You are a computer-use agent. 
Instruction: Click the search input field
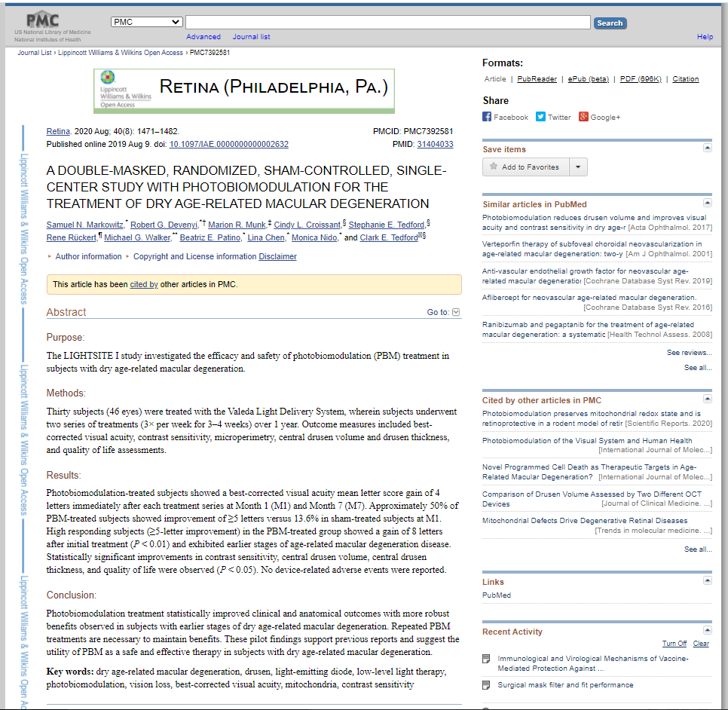click(x=387, y=23)
